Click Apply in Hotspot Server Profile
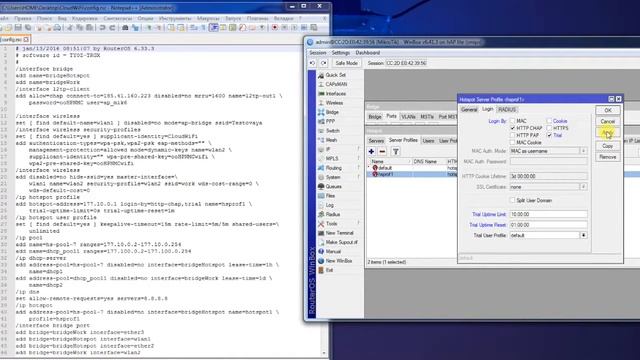This screenshot has height=360, width=640. (608, 133)
